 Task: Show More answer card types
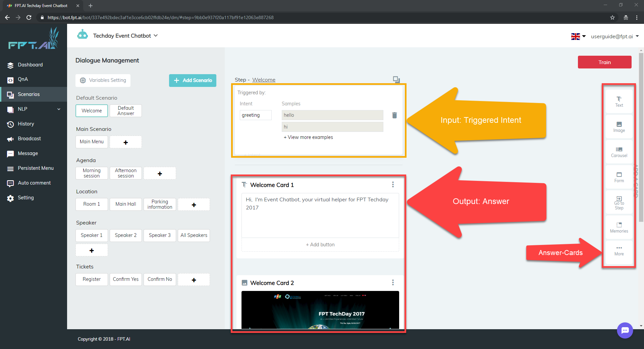point(619,251)
